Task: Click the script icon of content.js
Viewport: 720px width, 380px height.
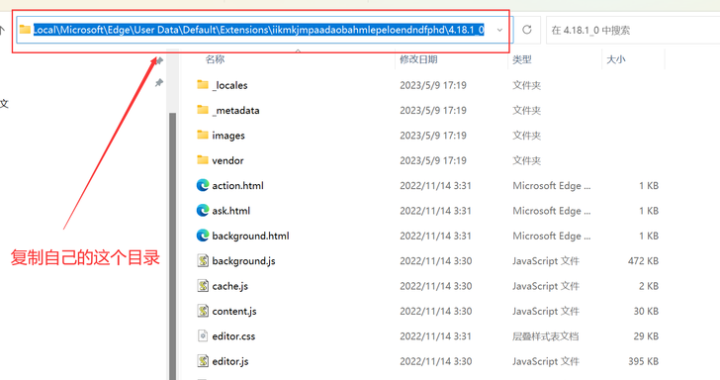Action: pos(202,311)
